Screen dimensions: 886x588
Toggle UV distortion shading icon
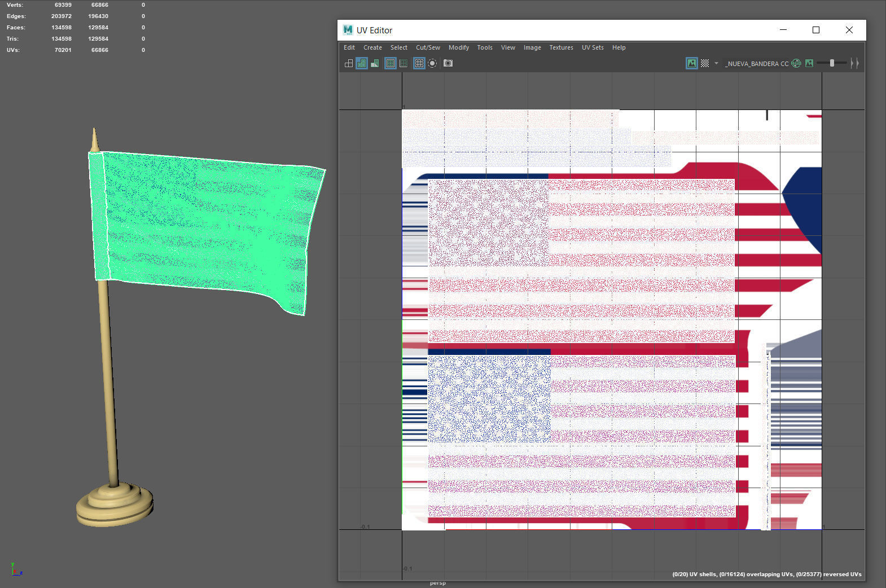pyautogui.click(x=375, y=63)
